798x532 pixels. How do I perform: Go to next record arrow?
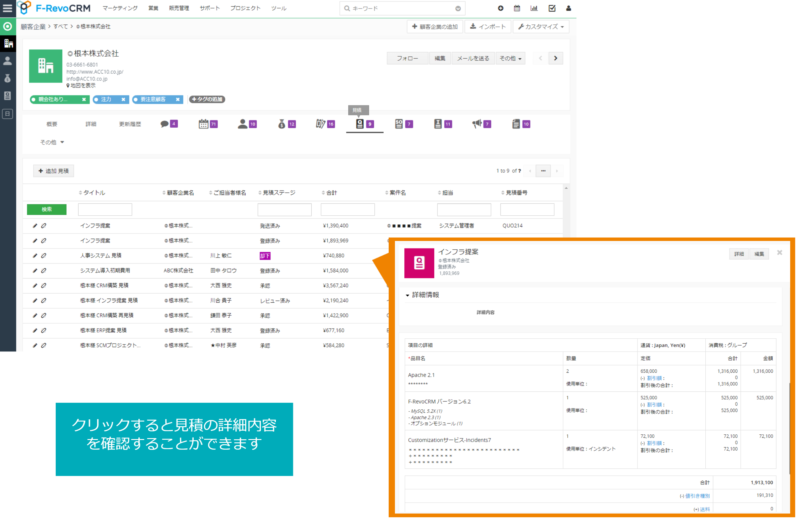(555, 58)
